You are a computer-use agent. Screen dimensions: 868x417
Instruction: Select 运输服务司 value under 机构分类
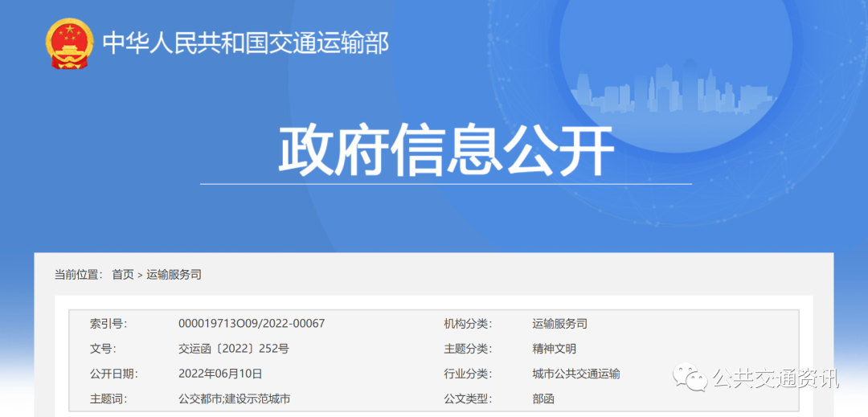pos(559,324)
